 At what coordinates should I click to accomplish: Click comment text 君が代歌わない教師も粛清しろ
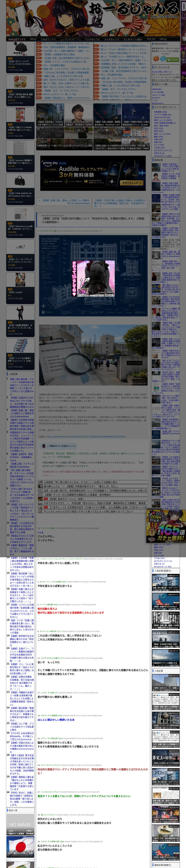coord(55,697)
